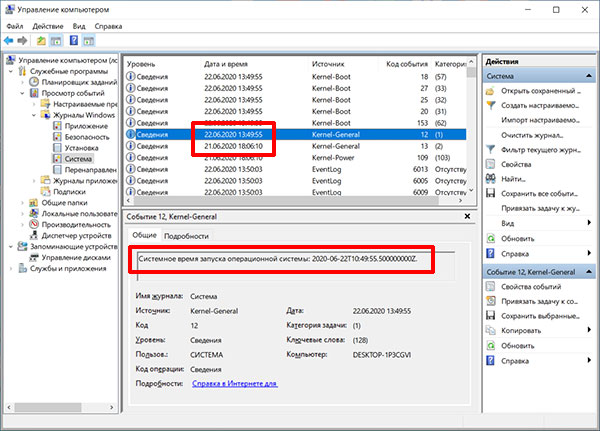Expand the Локальные пользователи node

click(x=22, y=214)
